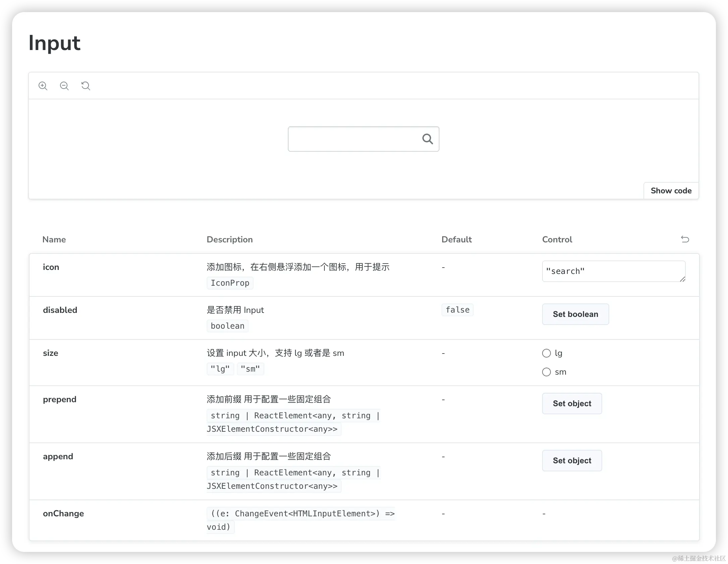Viewport: 728px width, 564px height.
Task: Click the zoom in magnifier icon
Action: 43,86
